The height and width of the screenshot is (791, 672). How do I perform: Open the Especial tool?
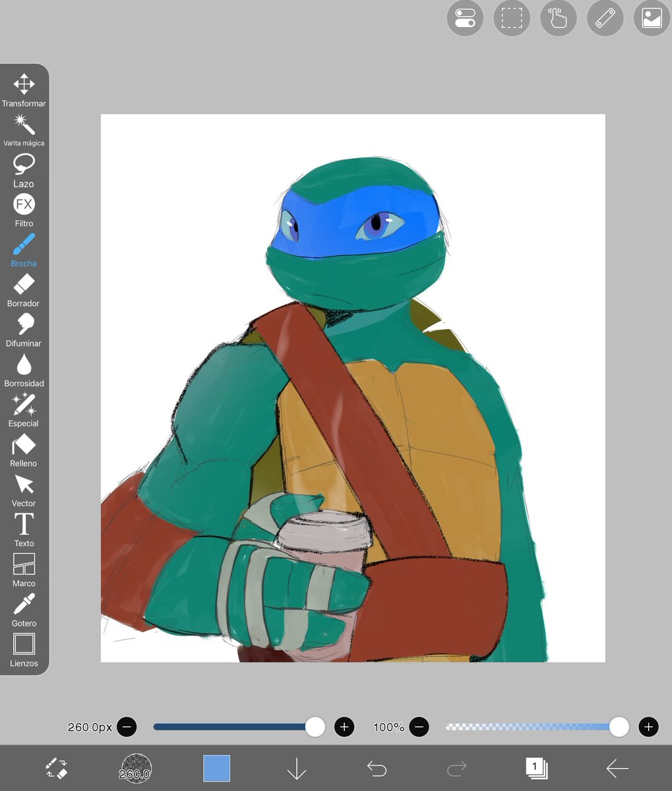(24, 410)
